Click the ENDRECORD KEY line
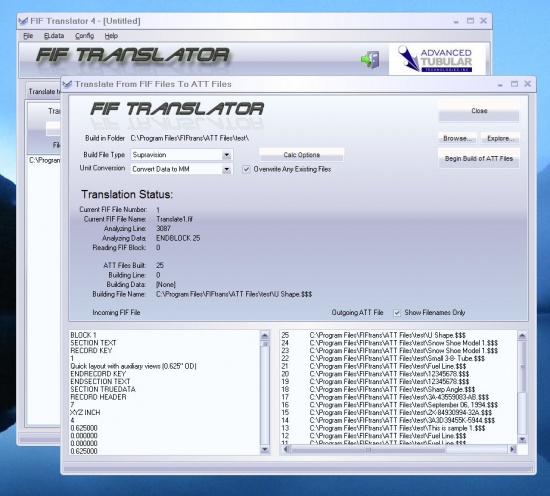This screenshot has height=496, width=550. 98,374
